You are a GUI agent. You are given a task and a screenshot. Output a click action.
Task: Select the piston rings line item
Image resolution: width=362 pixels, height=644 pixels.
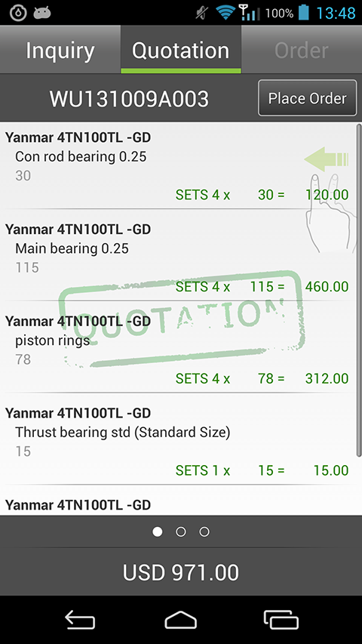(178, 347)
